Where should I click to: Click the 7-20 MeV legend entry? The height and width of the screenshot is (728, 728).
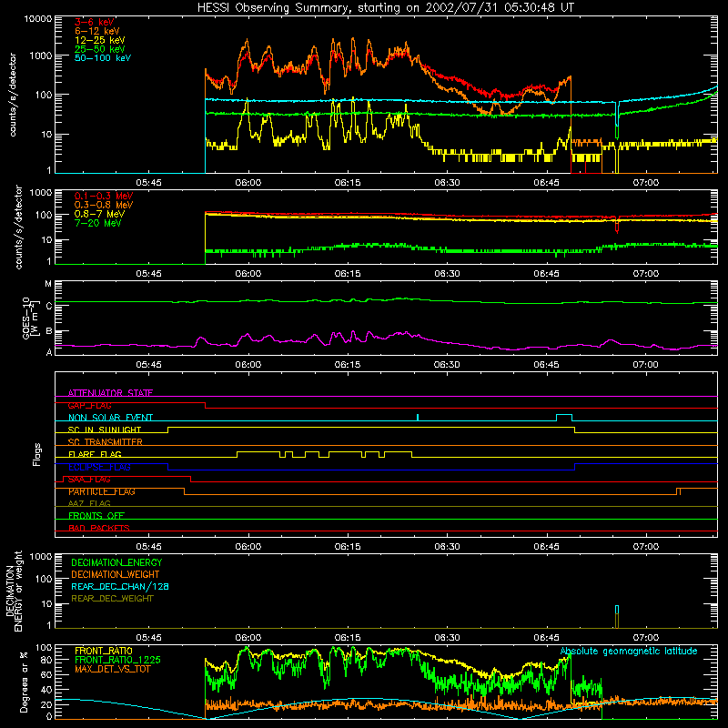[97, 223]
